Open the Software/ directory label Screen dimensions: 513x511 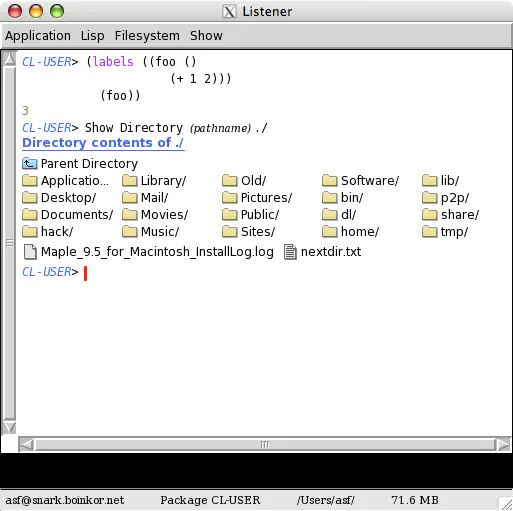point(370,181)
